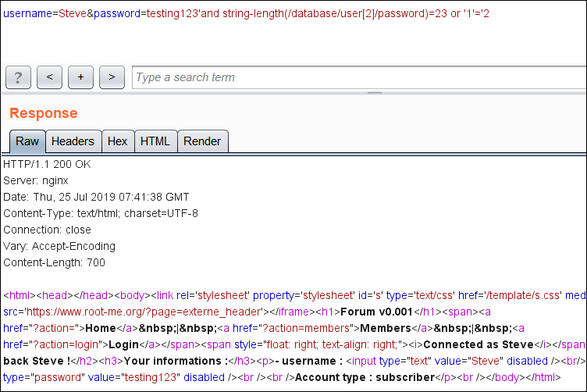Click the 'Account type : subscriber' text
The height and width of the screenshot is (392, 587).
365,377
